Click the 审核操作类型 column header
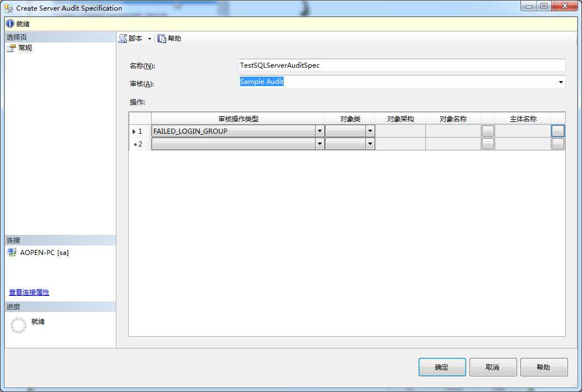This screenshot has height=392, width=582. 238,119
